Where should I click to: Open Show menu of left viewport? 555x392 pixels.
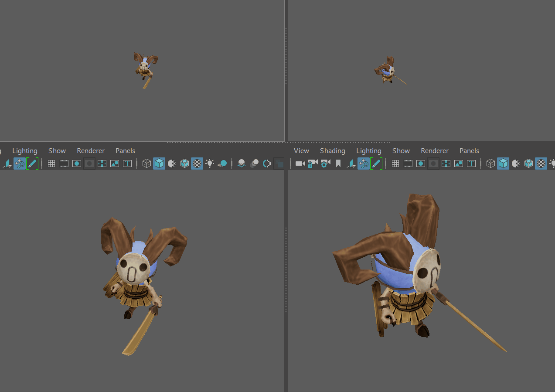57,150
